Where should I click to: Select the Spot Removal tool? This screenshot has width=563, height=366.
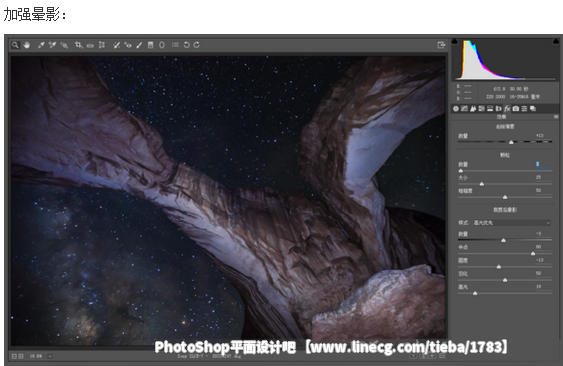pos(116,45)
